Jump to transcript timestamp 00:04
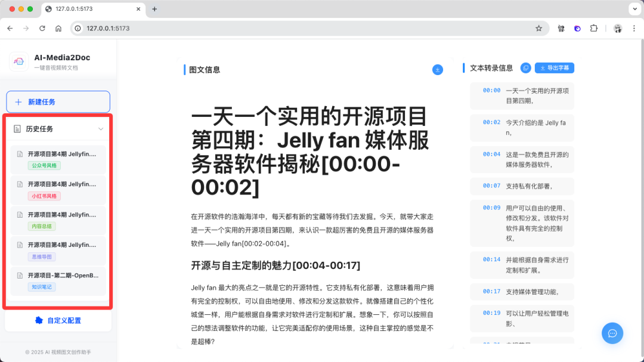Screen dimensions: 644x362 coord(491,154)
